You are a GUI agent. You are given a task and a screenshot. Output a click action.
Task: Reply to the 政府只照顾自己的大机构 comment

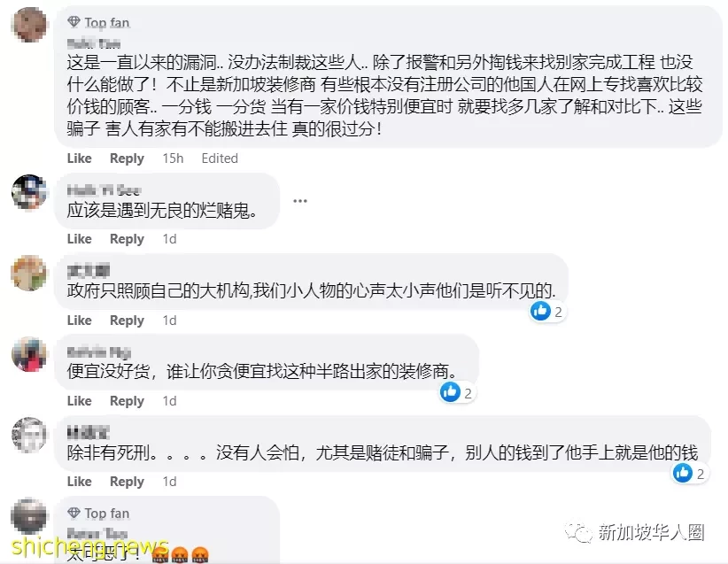(127, 321)
